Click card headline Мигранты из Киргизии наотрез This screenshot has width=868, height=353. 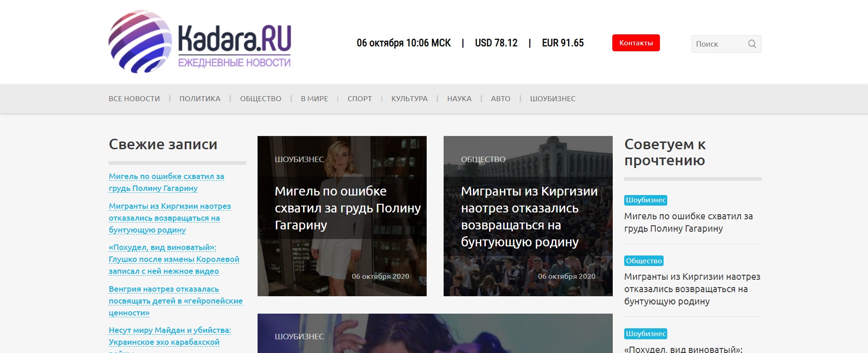point(529,217)
